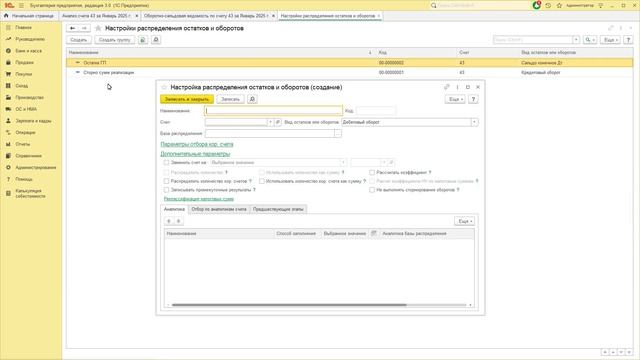
Task: Open Дополнительные параметры link
Action: (195, 154)
